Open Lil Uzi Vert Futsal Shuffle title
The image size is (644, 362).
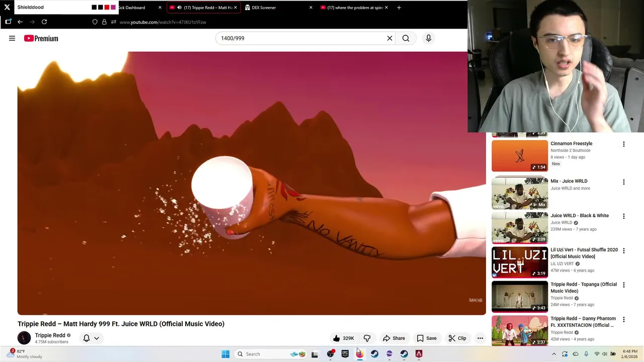click(584, 253)
